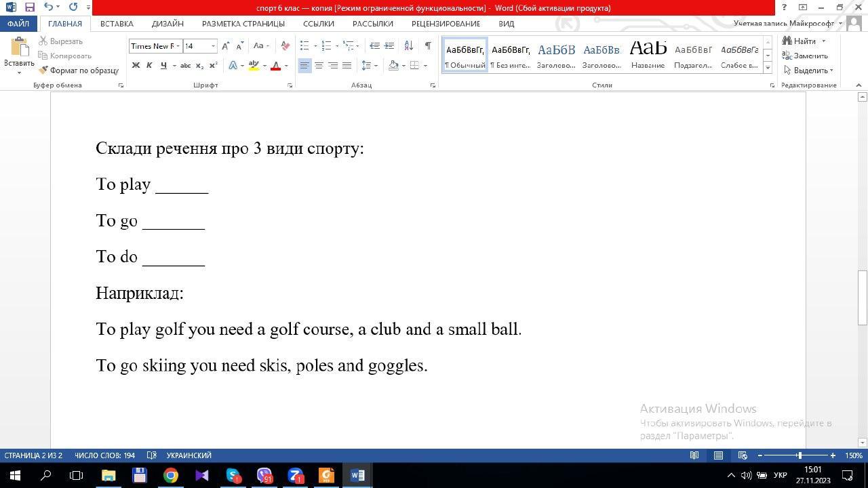Switch to the Рецензирование tab
The height and width of the screenshot is (488, 868).
click(x=446, y=23)
